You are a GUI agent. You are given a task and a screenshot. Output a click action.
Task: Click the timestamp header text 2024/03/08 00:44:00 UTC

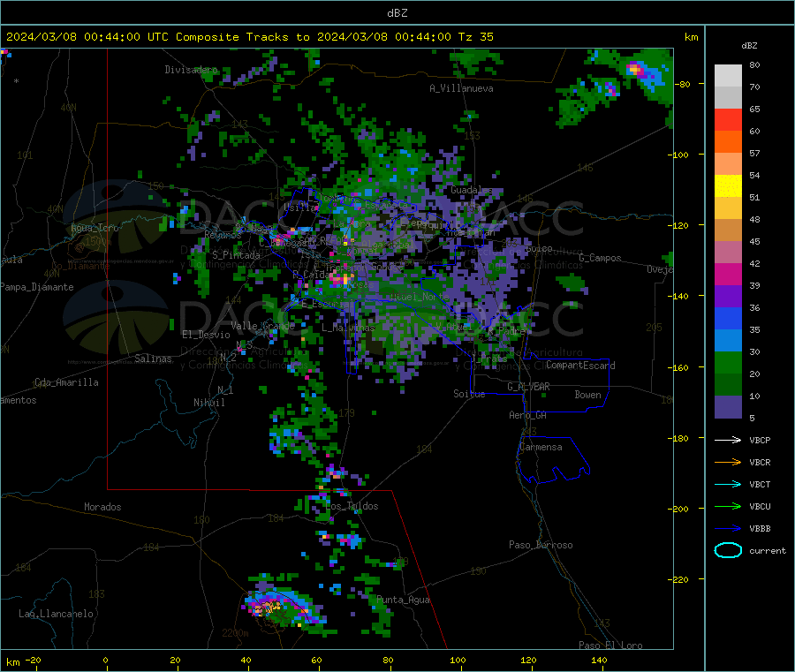tap(87, 37)
